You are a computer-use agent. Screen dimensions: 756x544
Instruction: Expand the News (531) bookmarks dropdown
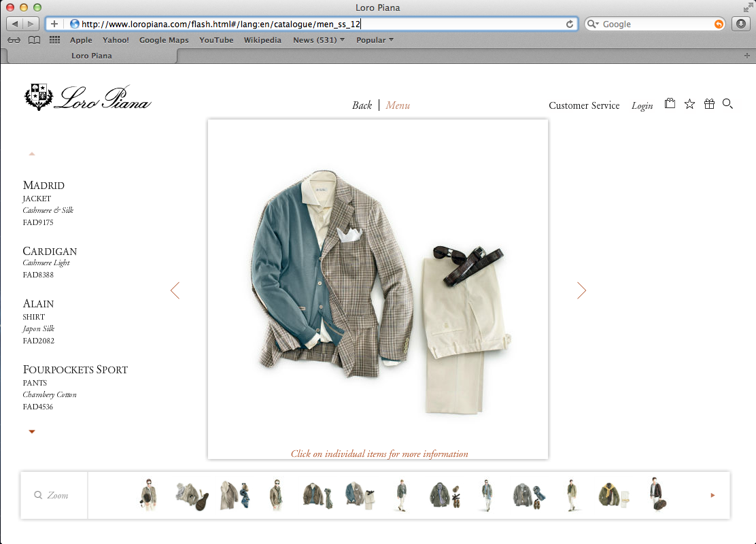click(319, 40)
